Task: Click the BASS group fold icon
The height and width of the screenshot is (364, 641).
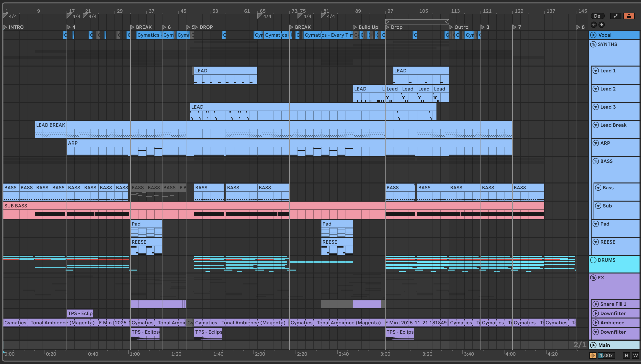Action: click(596, 161)
